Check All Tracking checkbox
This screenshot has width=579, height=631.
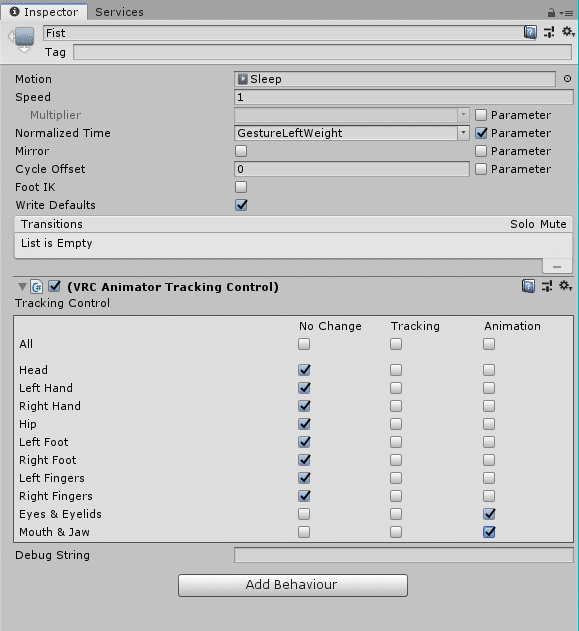click(x=396, y=344)
